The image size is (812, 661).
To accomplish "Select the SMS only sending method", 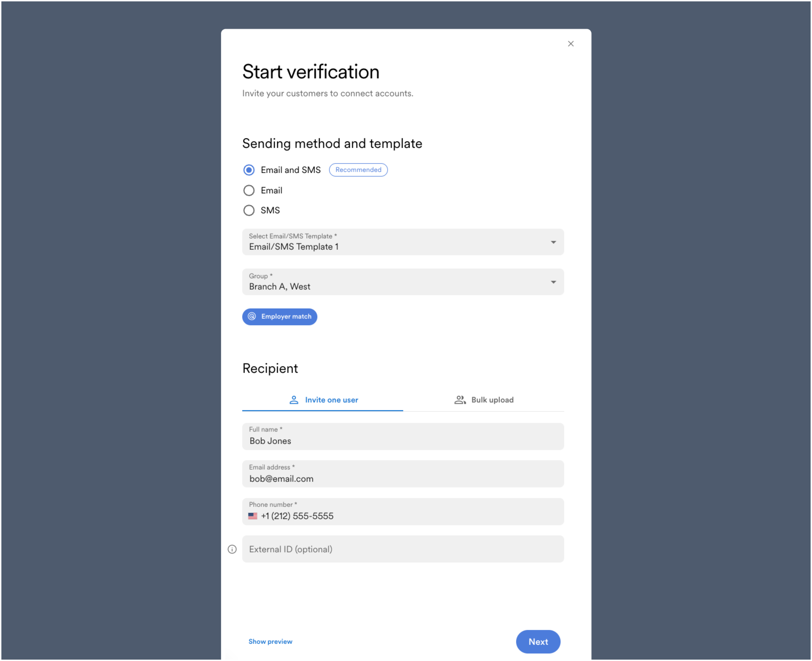I will (x=249, y=210).
